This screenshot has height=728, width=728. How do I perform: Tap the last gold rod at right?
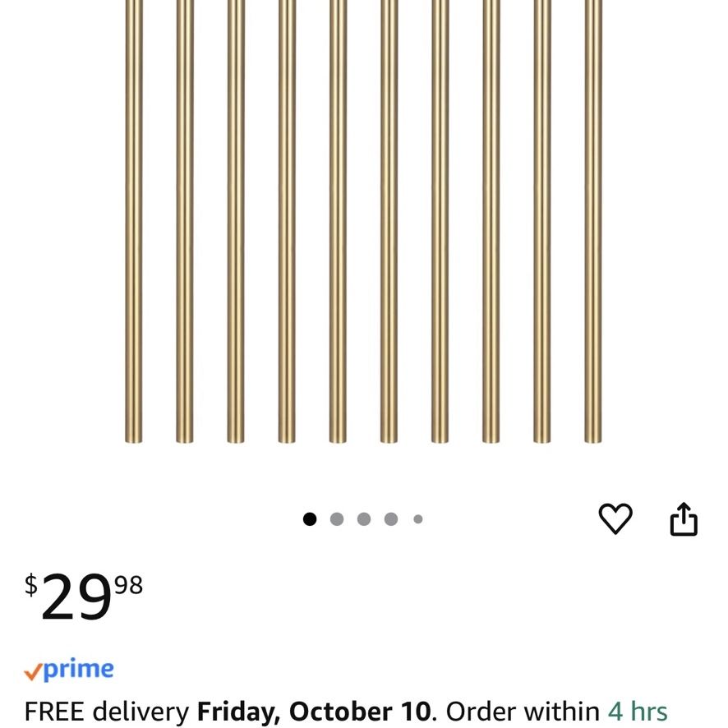593,222
